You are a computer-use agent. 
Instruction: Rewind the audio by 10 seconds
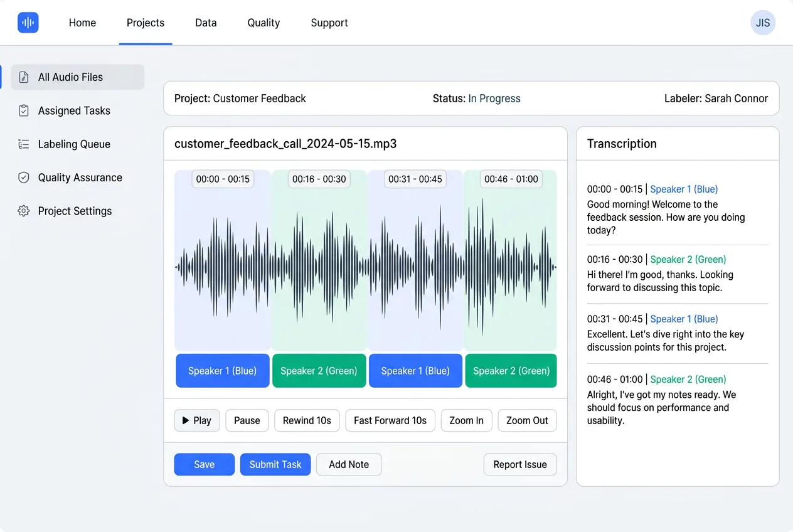[307, 420]
